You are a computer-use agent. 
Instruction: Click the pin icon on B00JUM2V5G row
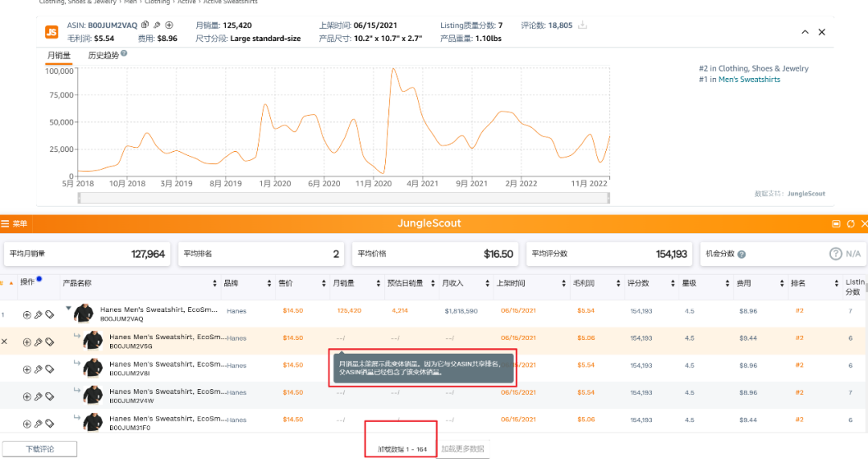pyautogui.click(x=38, y=342)
